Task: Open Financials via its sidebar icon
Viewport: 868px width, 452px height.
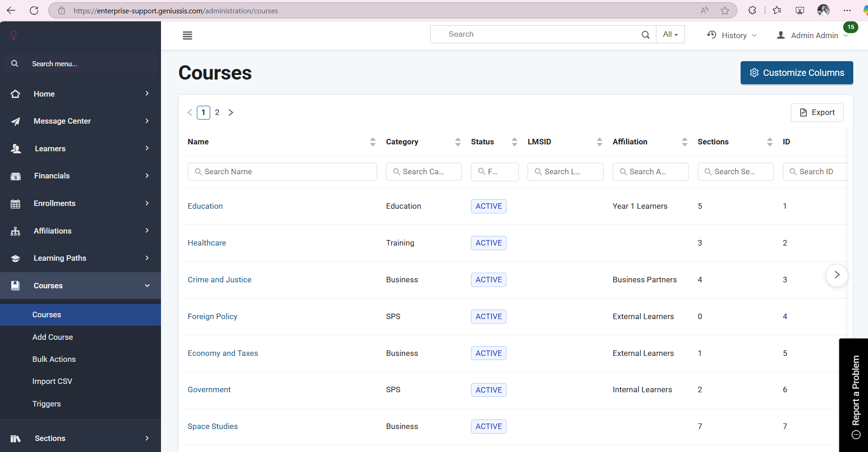Action: point(15,176)
